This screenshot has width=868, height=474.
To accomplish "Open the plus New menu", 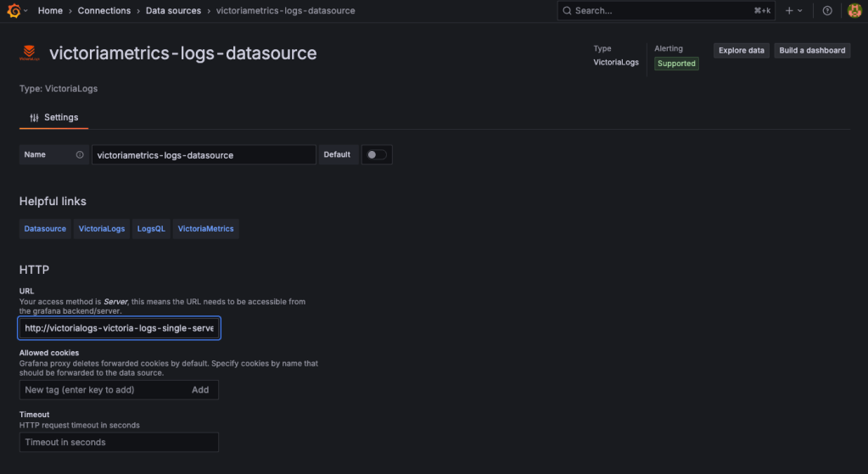I will (793, 10).
